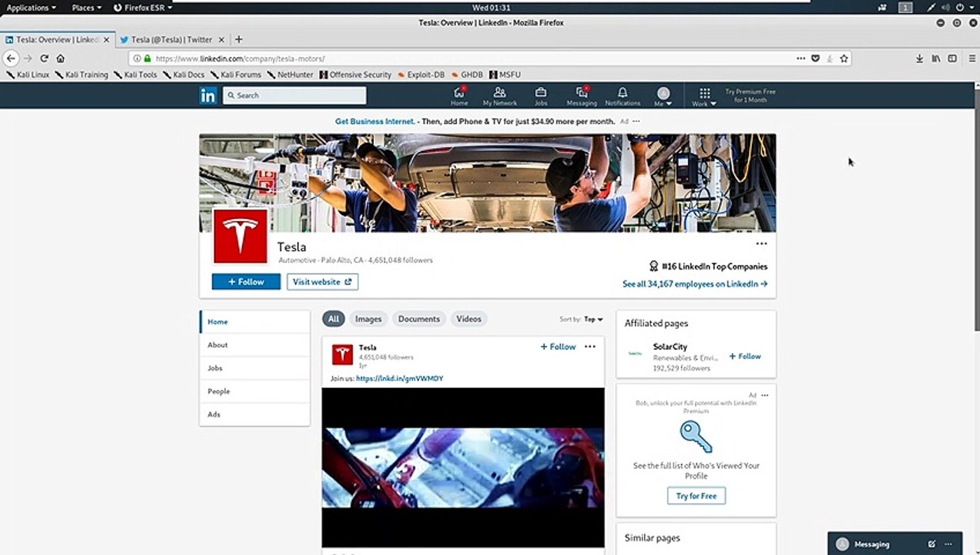Click the Firefox back arrow

pyautogui.click(x=11, y=59)
